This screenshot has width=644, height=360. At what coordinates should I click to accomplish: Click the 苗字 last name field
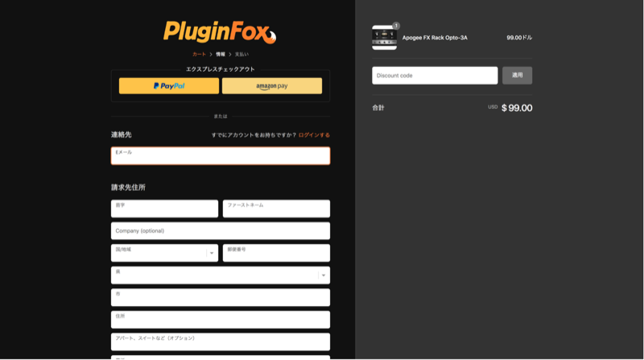coord(164,209)
